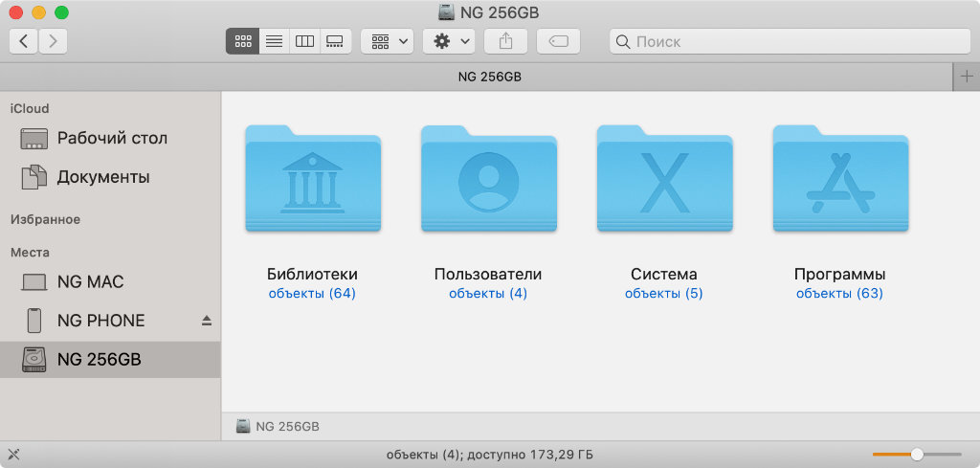Open the Пользователи folder icon
This screenshot has height=468, width=980.
point(488,180)
